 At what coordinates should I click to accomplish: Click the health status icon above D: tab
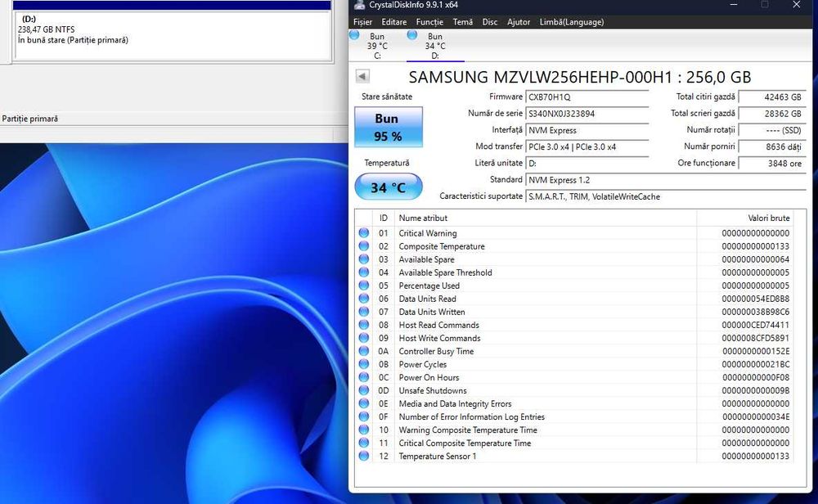(412, 35)
